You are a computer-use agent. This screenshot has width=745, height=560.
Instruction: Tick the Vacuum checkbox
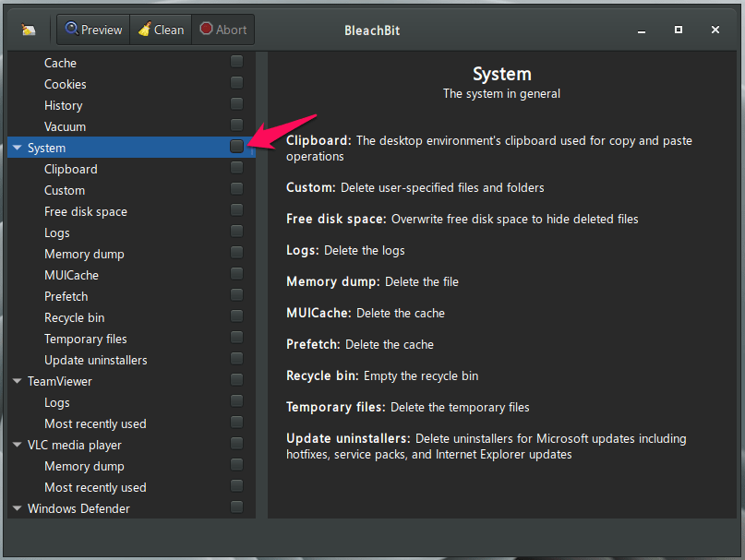[x=236, y=125]
